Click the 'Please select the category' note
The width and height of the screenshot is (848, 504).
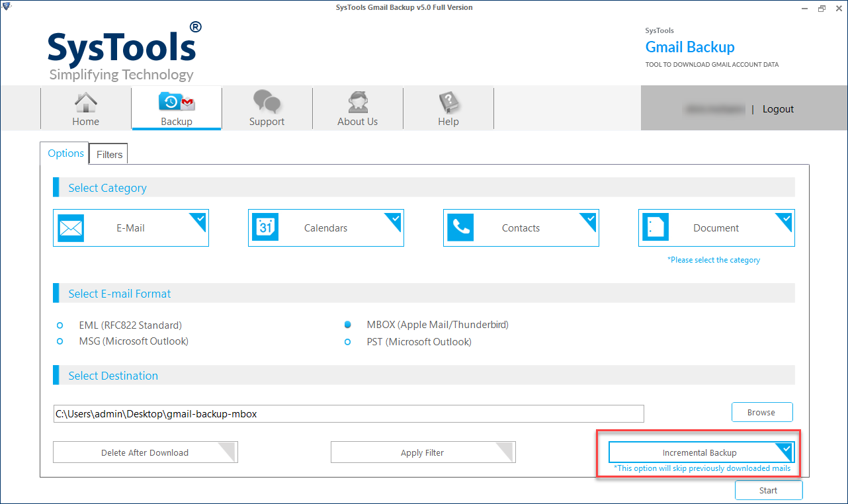click(714, 260)
